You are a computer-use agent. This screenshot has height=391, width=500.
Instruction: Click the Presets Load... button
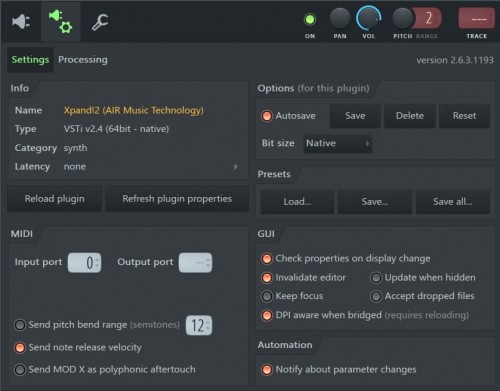[x=297, y=202]
